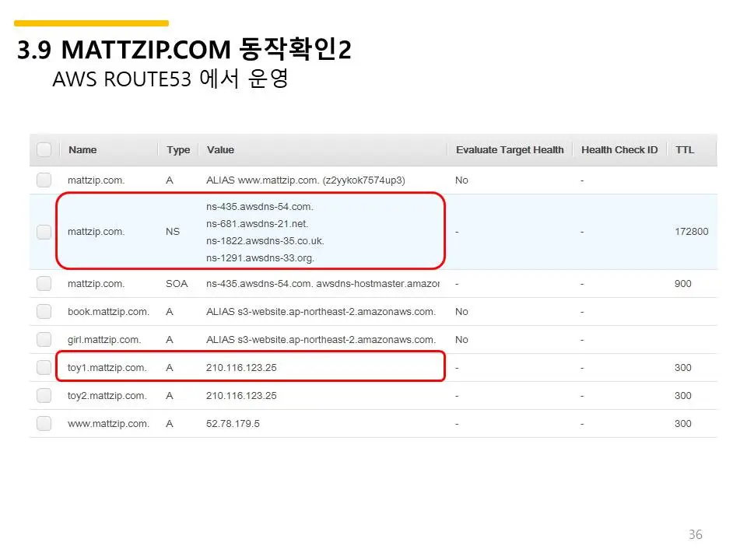Click toy2 record value 210.116.123.25
The image size is (747, 560).
[x=241, y=396]
